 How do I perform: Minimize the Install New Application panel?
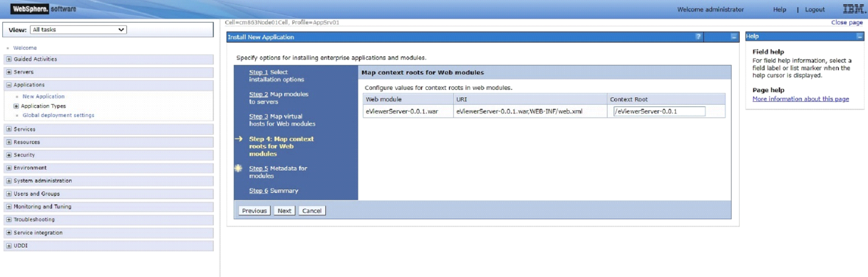click(x=733, y=37)
